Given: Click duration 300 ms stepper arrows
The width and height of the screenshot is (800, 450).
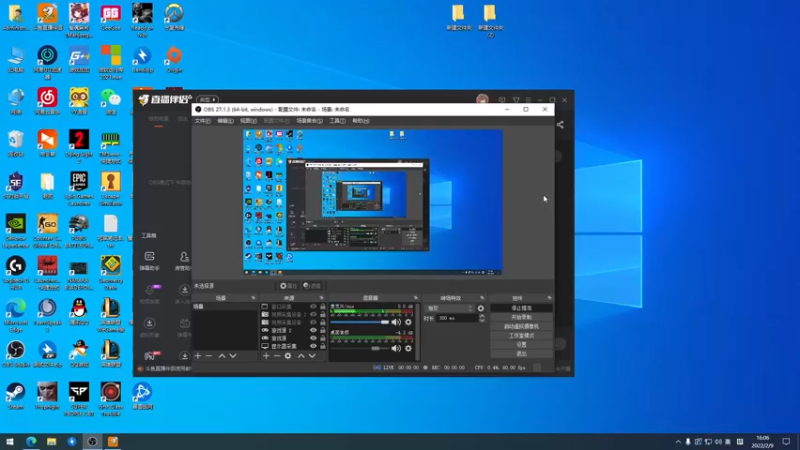Looking at the screenshot, I should pos(482,318).
